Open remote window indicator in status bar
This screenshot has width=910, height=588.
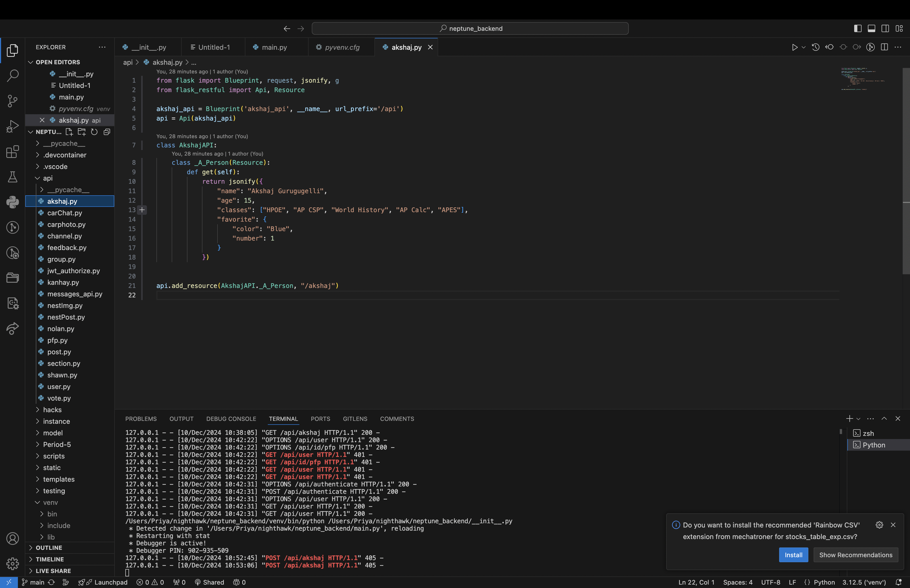click(9, 582)
